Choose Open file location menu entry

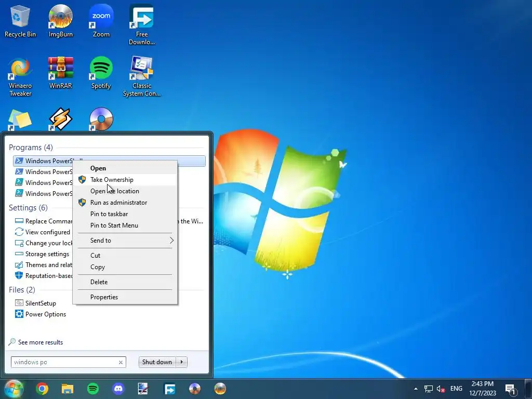point(125,191)
